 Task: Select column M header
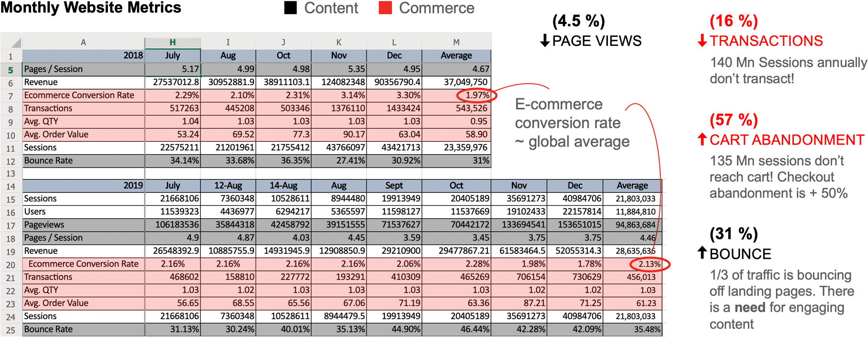click(x=456, y=43)
